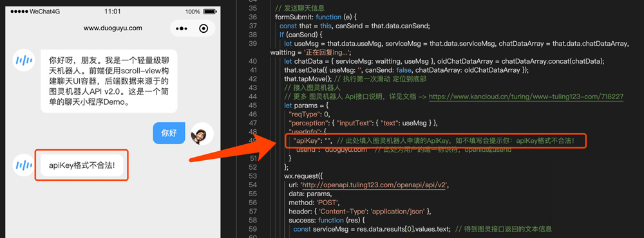Click the that.tapMove() call
Image resolution: width=644 pixels, height=238 pixels.
tap(307, 78)
